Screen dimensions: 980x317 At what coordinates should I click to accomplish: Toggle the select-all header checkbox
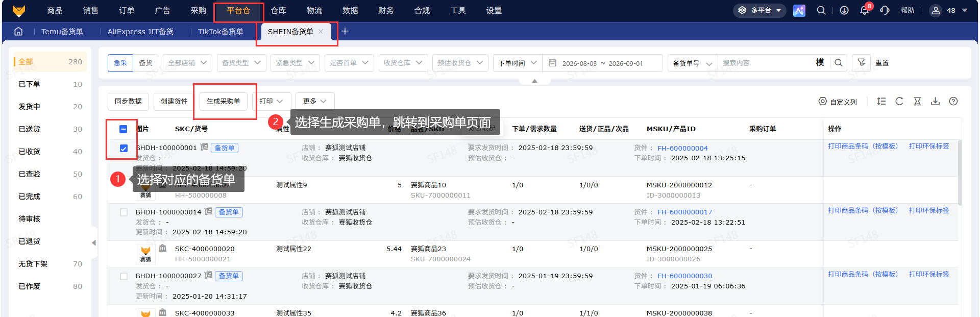coord(124,129)
